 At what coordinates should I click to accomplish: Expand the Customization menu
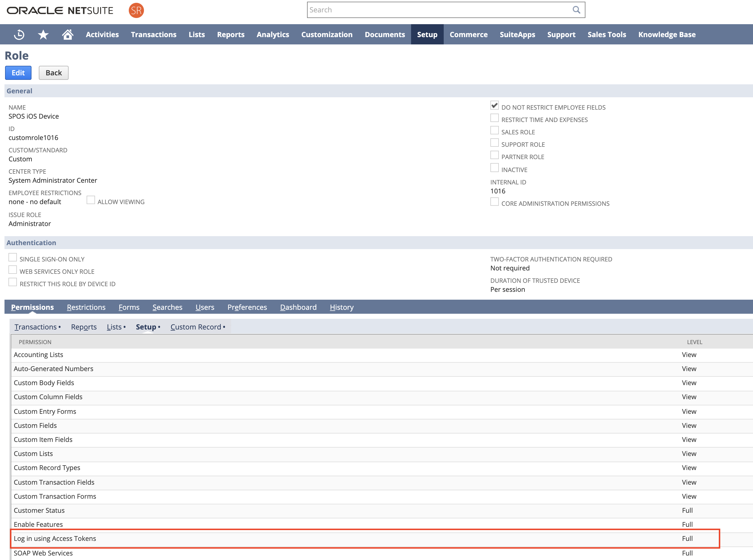(x=326, y=35)
